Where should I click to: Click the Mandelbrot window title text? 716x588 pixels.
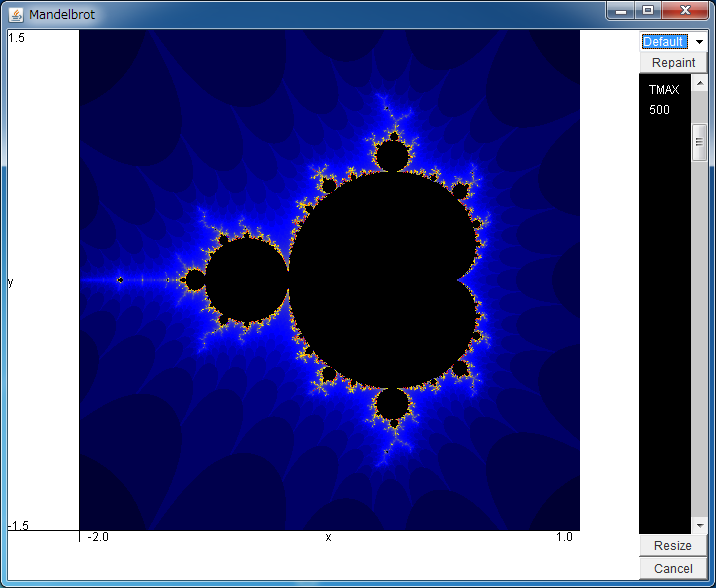pos(62,15)
